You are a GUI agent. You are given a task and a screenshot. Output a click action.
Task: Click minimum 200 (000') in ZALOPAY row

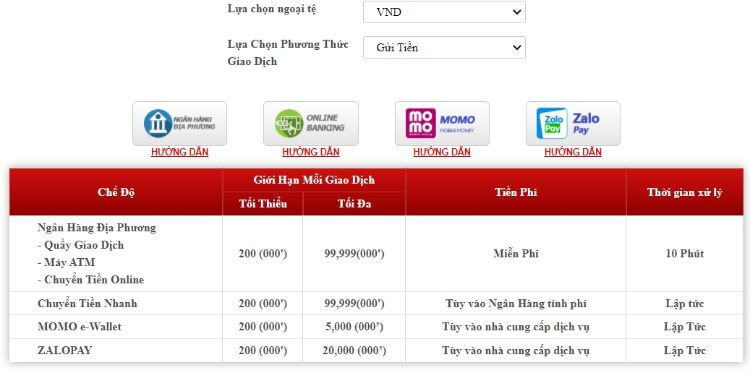[x=263, y=351]
